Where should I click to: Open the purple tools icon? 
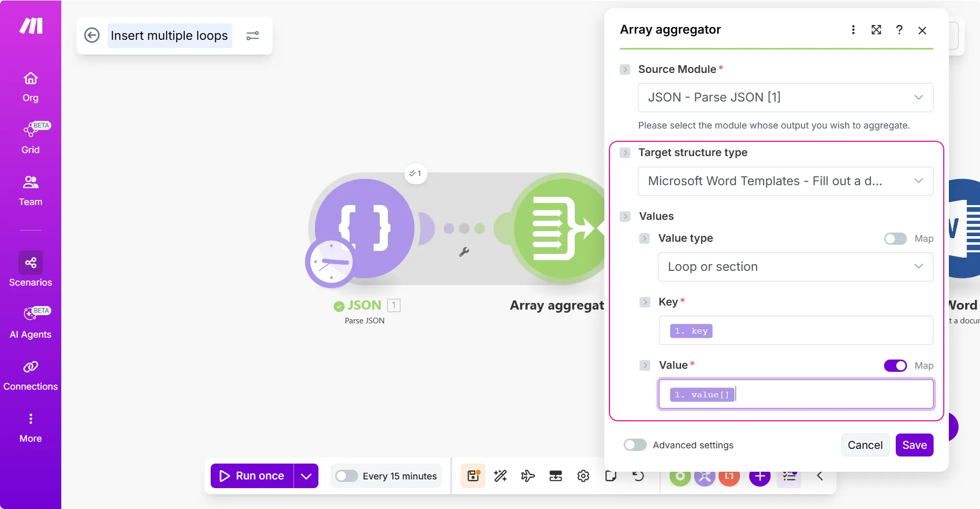[705, 476]
